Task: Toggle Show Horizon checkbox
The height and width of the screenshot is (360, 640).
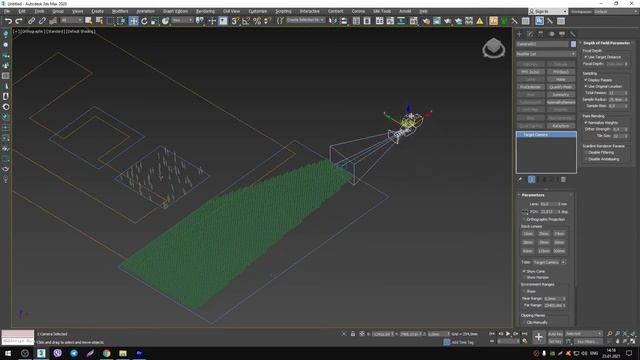Action: pos(524,278)
